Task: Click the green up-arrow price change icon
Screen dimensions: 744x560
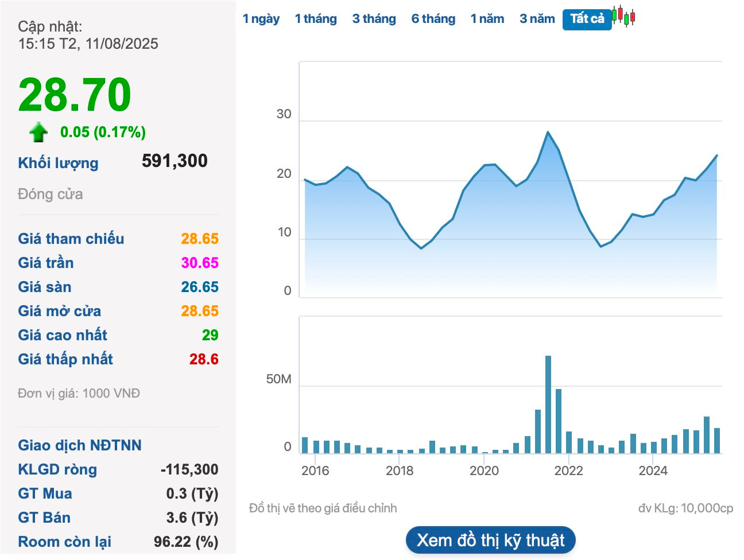Action: [x=38, y=132]
